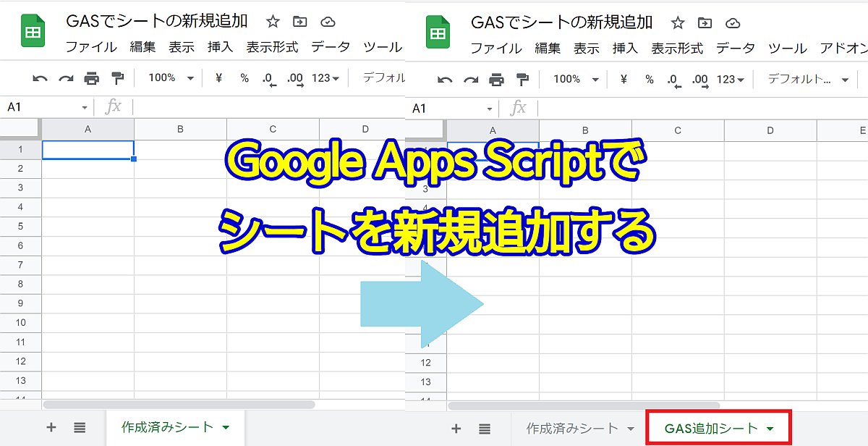Apply percent format using the % icon
Screen dimensions: 868x446
[x=247, y=78]
